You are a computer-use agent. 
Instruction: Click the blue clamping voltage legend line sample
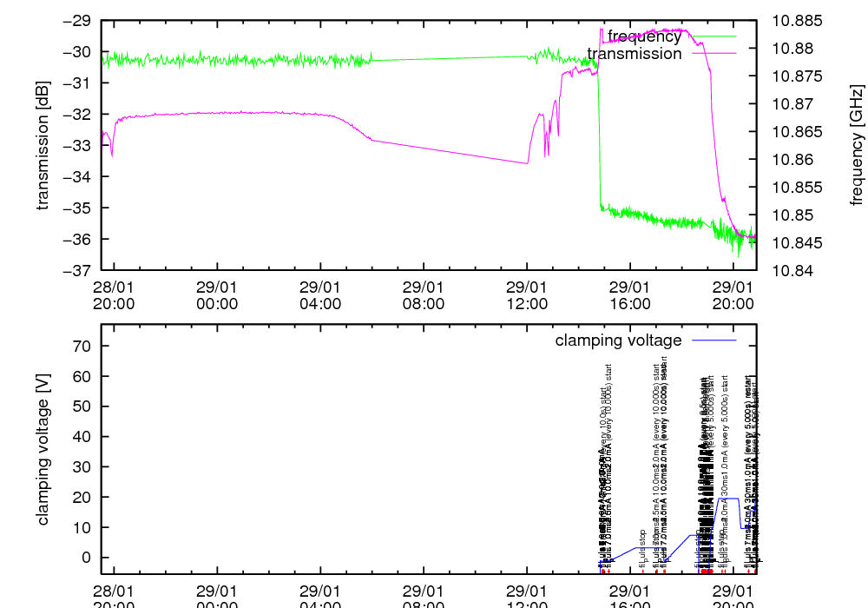[711, 340]
